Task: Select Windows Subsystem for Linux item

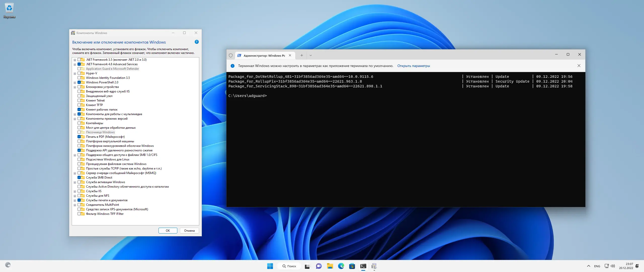Action: pyautogui.click(x=107, y=159)
